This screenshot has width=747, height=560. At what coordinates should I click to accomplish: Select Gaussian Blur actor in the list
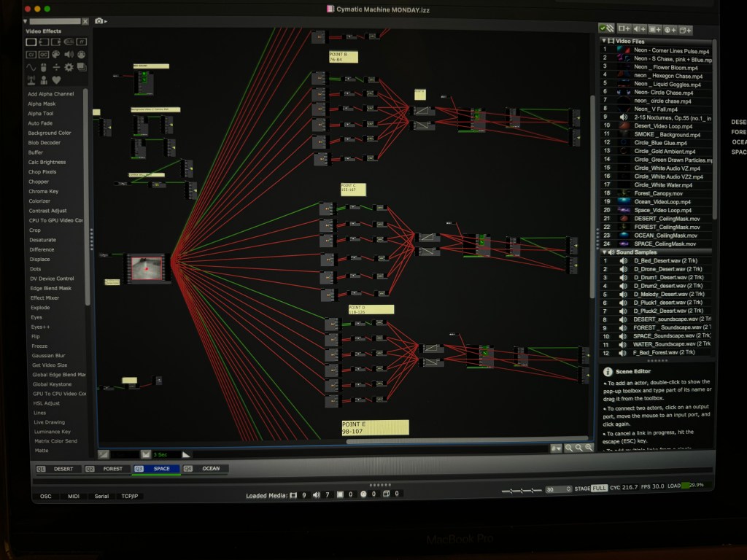click(49, 356)
